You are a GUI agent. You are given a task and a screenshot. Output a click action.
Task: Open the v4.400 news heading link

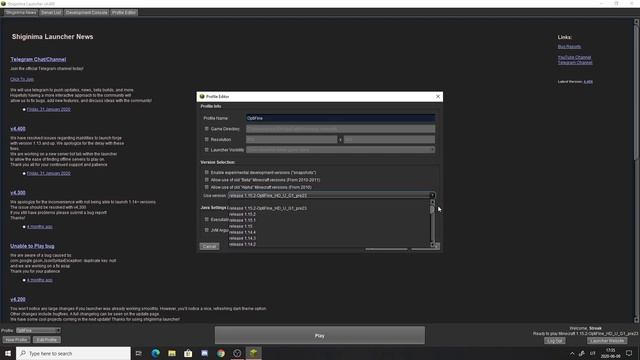[18, 129]
